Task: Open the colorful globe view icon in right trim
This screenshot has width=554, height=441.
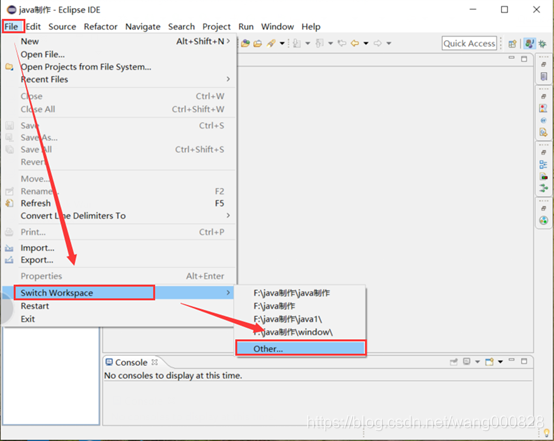Action: [x=543, y=221]
